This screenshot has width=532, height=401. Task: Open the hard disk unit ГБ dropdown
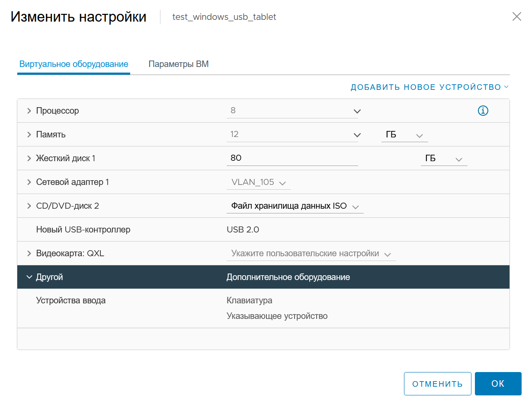point(444,159)
